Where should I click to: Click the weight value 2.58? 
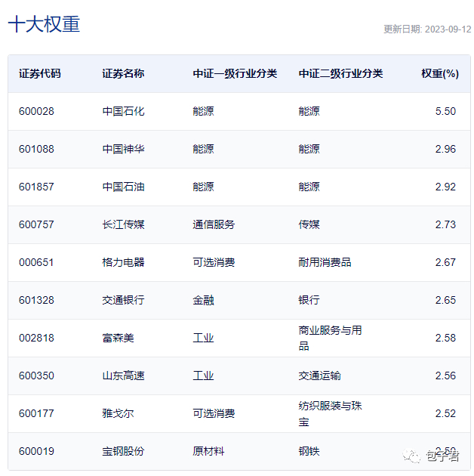tap(445, 338)
